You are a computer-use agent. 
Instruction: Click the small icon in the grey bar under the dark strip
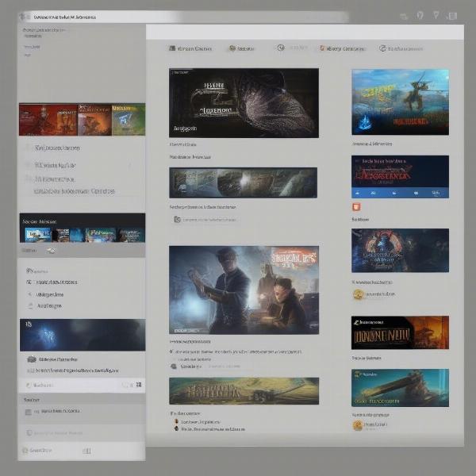tap(51, 251)
